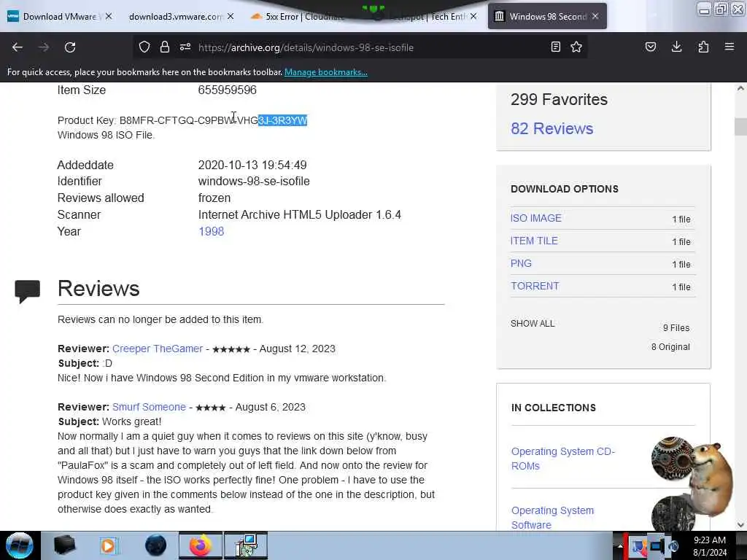Reload the current page

(70, 47)
